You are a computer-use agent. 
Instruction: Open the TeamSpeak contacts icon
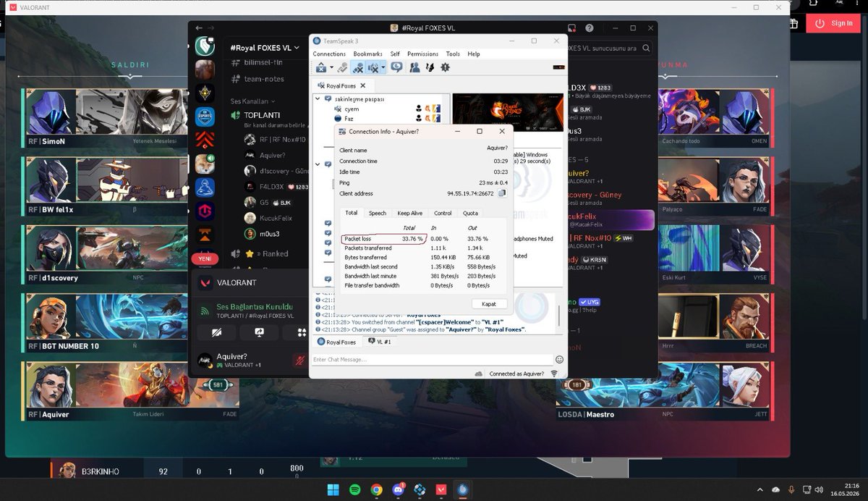click(x=414, y=67)
